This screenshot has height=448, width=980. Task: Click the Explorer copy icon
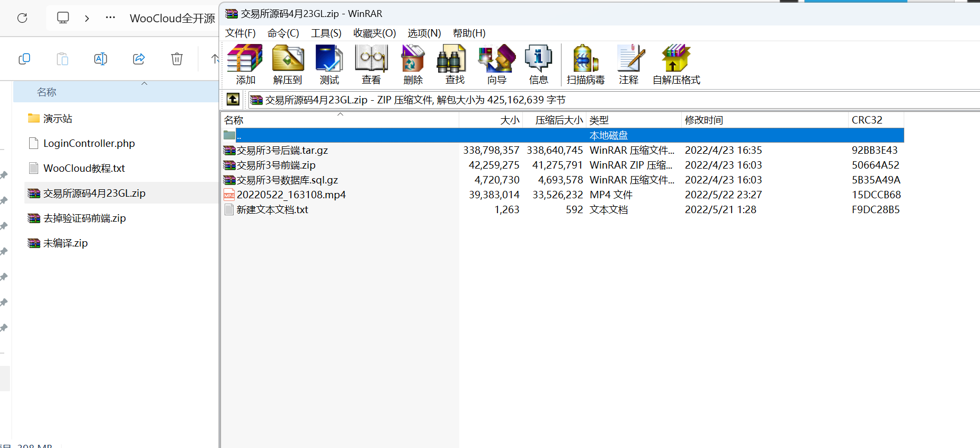tap(24, 59)
